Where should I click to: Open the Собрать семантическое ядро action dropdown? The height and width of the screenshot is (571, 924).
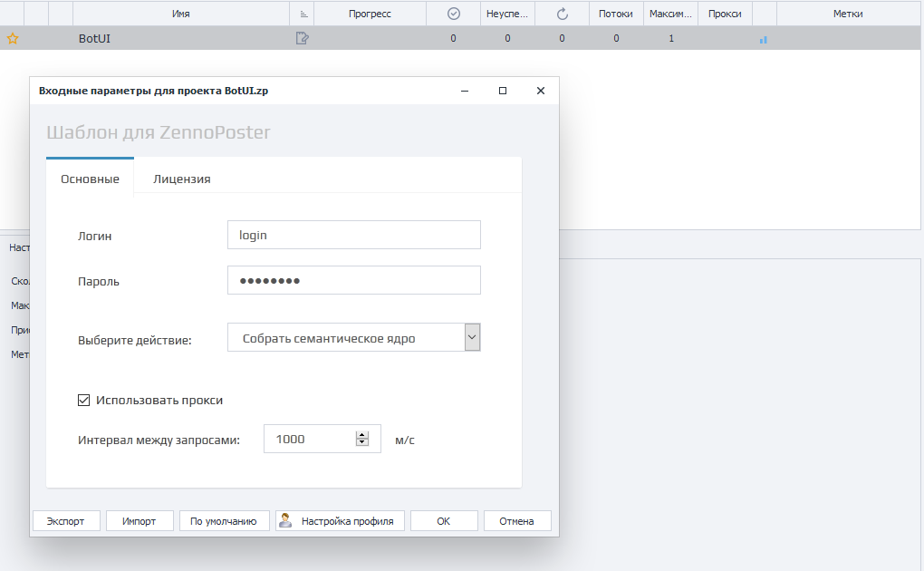coord(471,336)
